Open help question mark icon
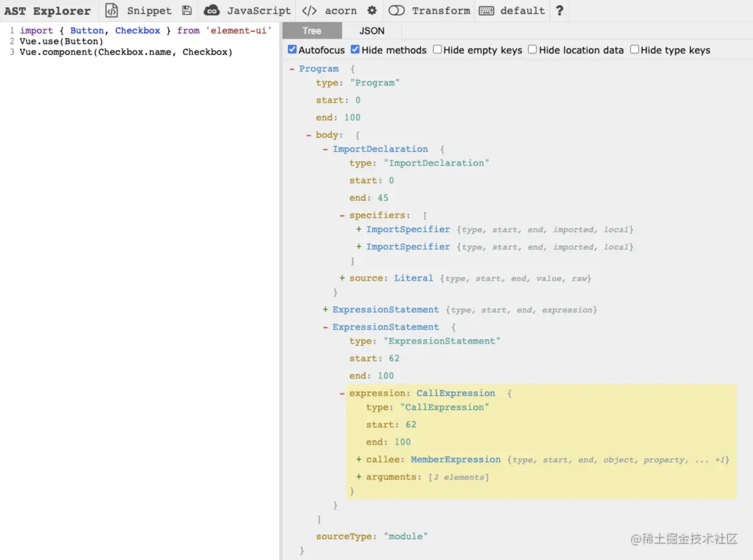The width and height of the screenshot is (753, 560). (x=559, y=11)
